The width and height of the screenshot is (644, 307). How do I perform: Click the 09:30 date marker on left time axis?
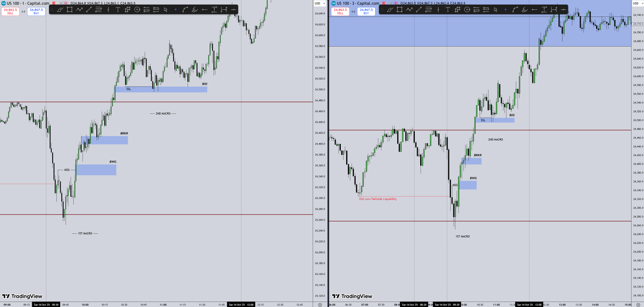[46, 304]
